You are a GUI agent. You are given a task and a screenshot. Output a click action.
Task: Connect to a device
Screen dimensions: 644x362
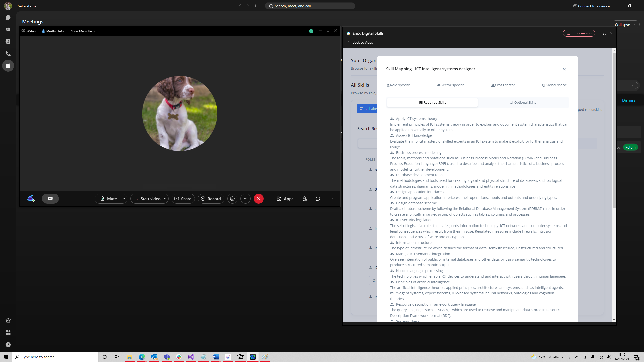[x=591, y=6]
